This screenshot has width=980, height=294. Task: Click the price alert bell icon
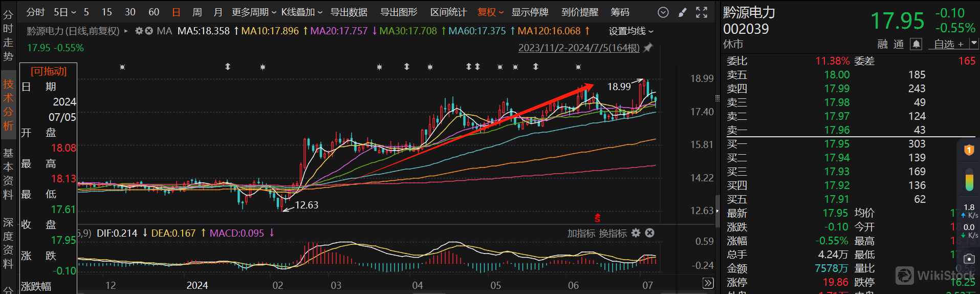[916, 45]
